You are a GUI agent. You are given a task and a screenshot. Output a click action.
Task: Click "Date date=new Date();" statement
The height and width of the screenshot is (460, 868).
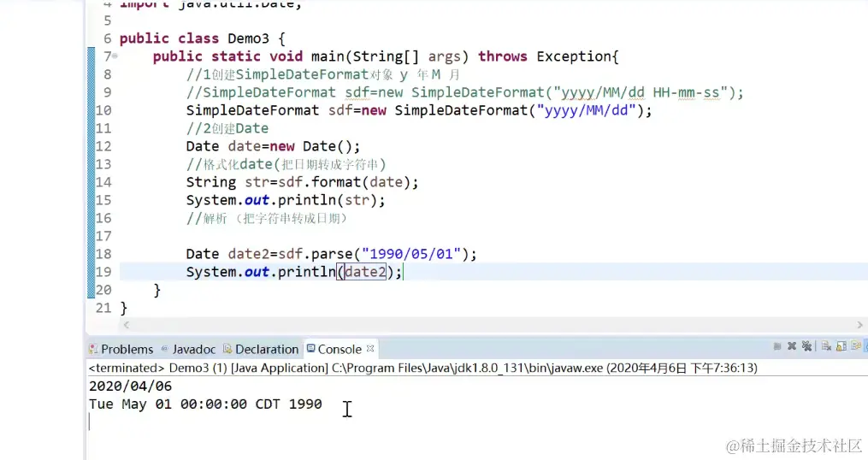[x=273, y=146]
